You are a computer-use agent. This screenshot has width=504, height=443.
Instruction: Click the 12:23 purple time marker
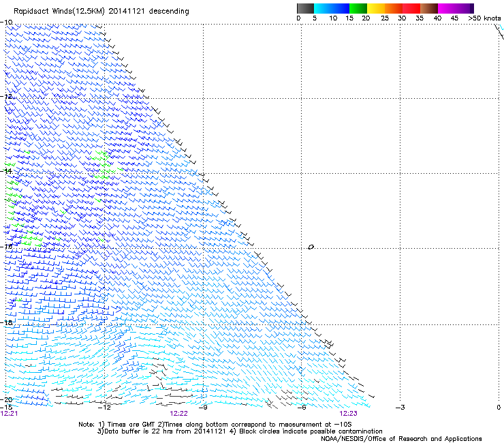coord(349,414)
